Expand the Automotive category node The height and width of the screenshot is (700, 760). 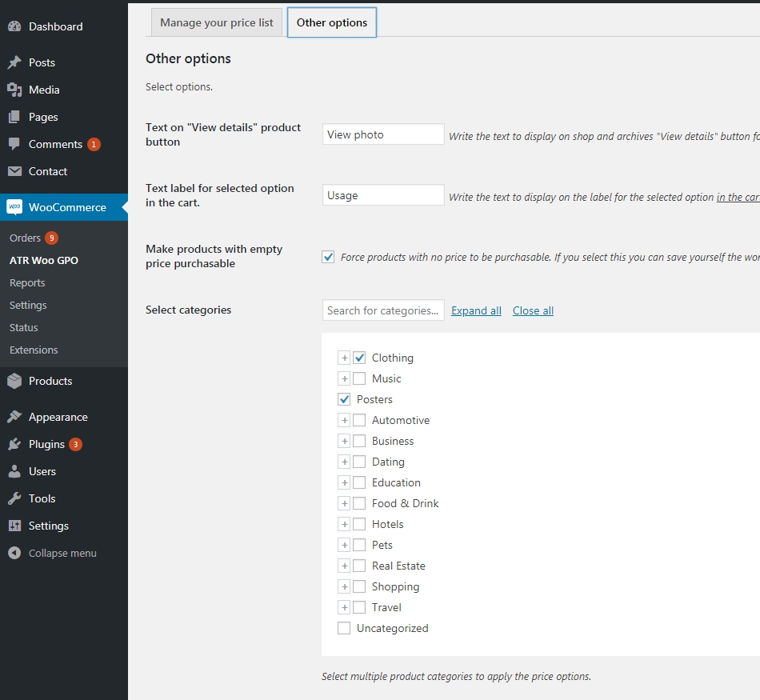344,420
